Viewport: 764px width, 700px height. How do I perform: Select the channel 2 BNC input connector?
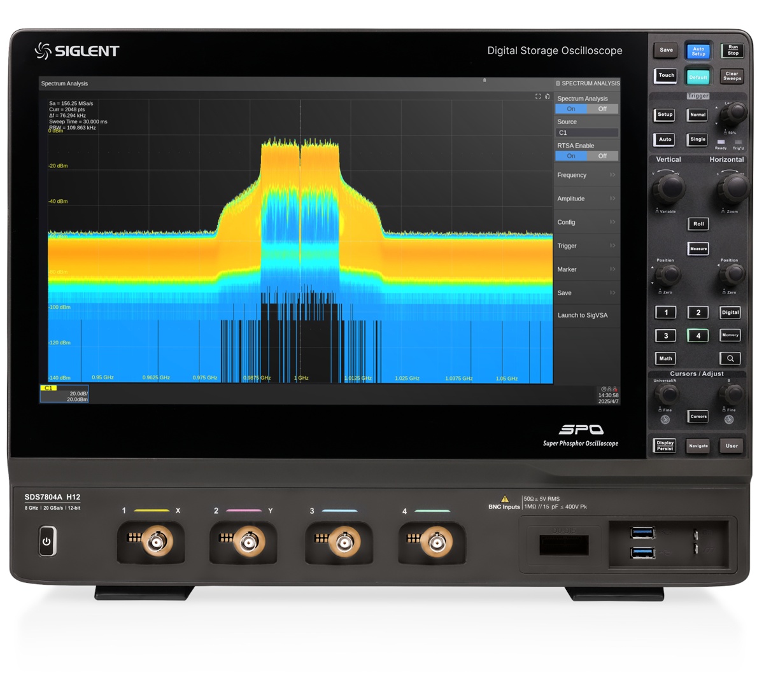pyautogui.click(x=248, y=542)
